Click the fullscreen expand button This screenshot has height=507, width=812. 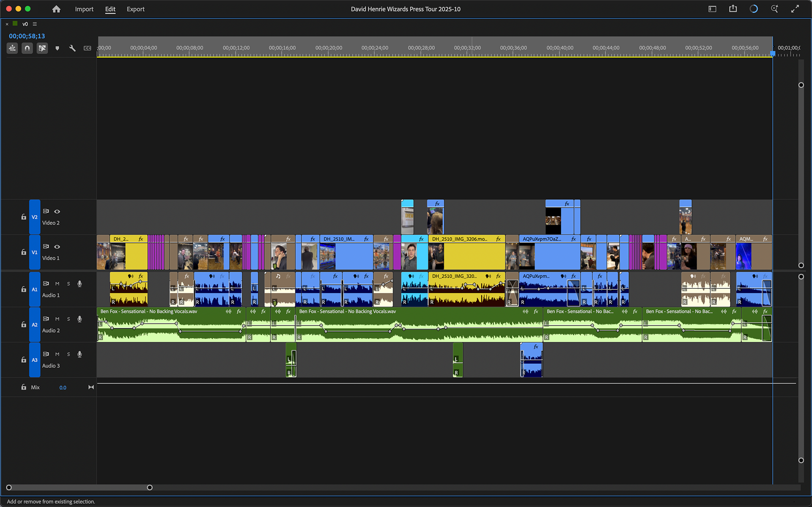click(796, 8)
